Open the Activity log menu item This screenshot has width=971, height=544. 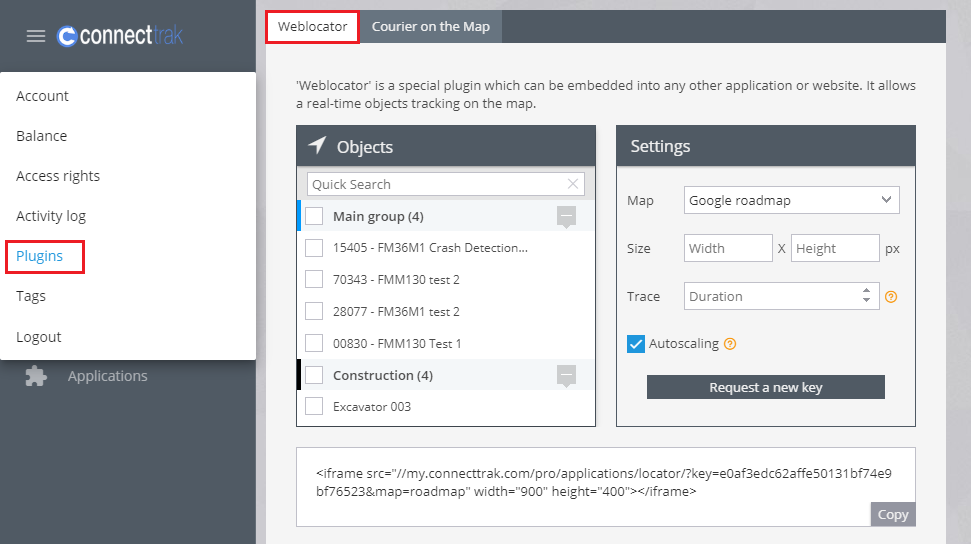point(51,216)
